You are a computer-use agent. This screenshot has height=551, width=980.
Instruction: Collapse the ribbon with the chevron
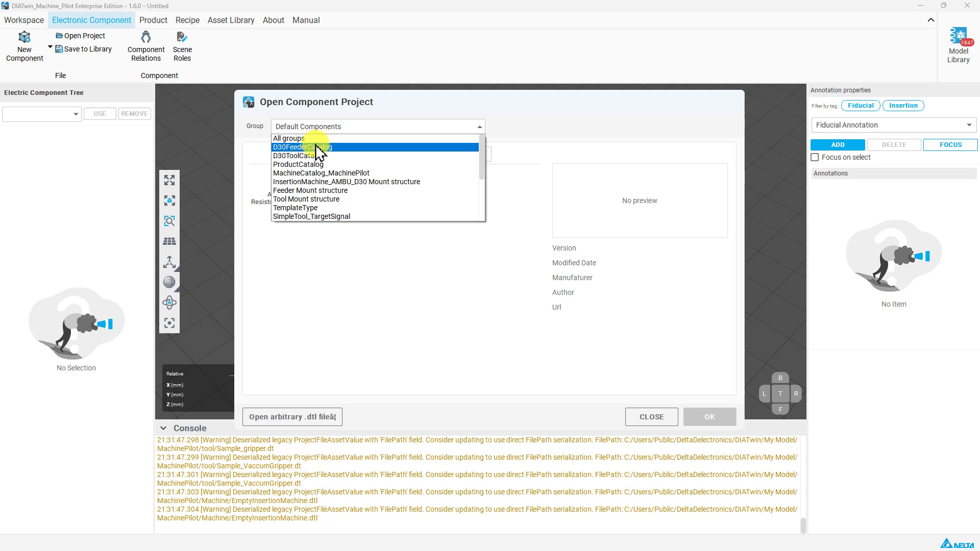(930, 20)
